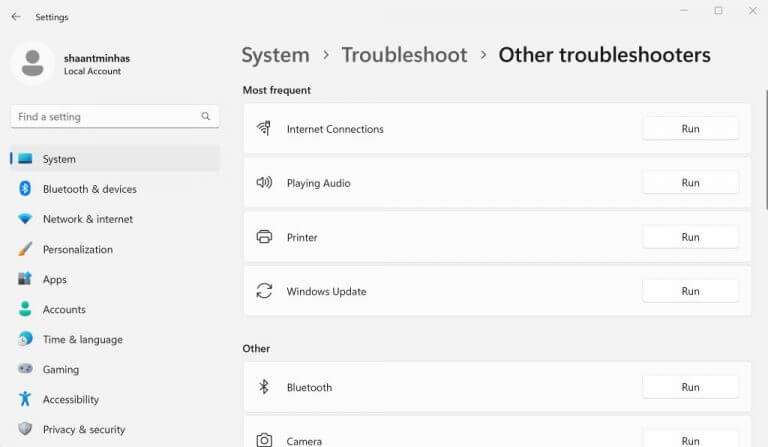Viewport: 768px width, 447px height.
Task: Click the Camera troubleshooter icon
Action: click(x=264, y=440)
